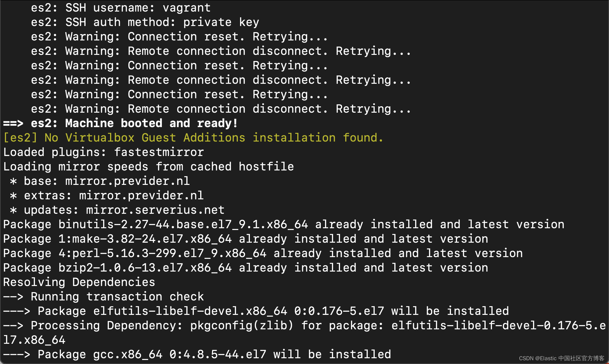Click the gcc.x86_64 package line
Viewport: 609px width, 364px height.
click(128, 354)
